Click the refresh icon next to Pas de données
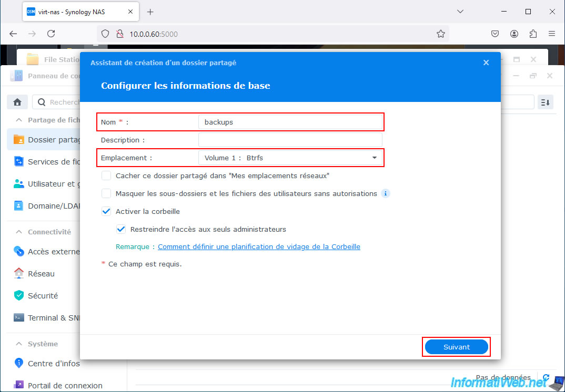Screen dimensions: 565x392 (546, 377)
